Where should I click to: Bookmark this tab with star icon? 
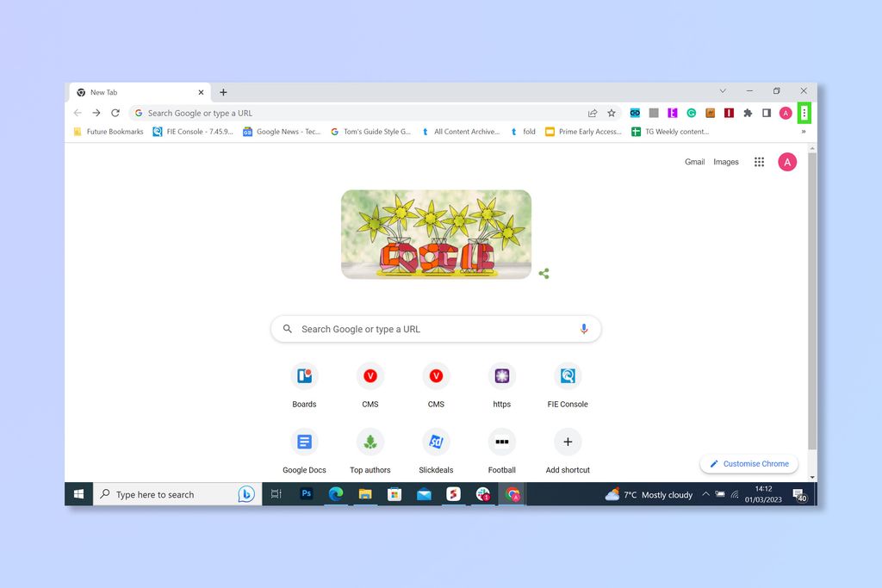pyautogui.click(x=612, y=113)
